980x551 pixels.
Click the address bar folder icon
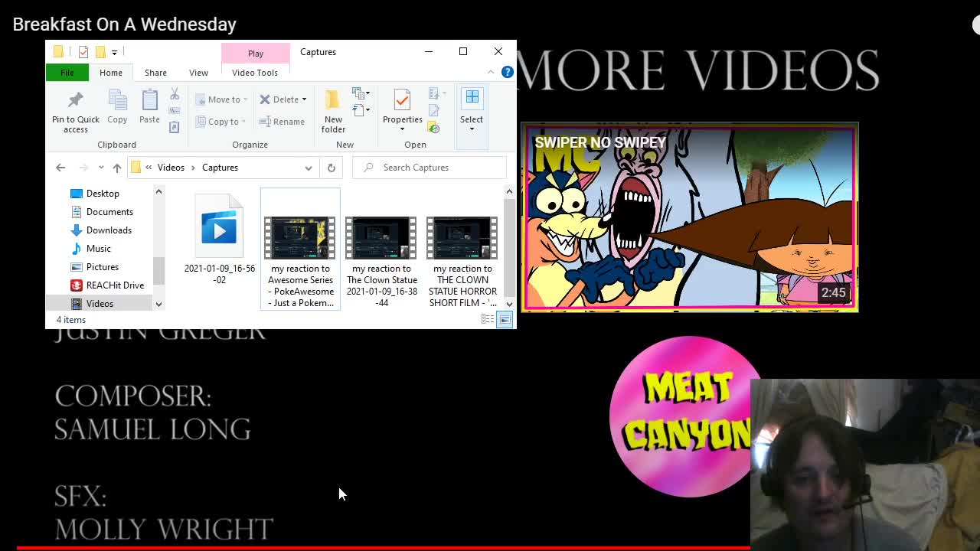pos(136,168)
